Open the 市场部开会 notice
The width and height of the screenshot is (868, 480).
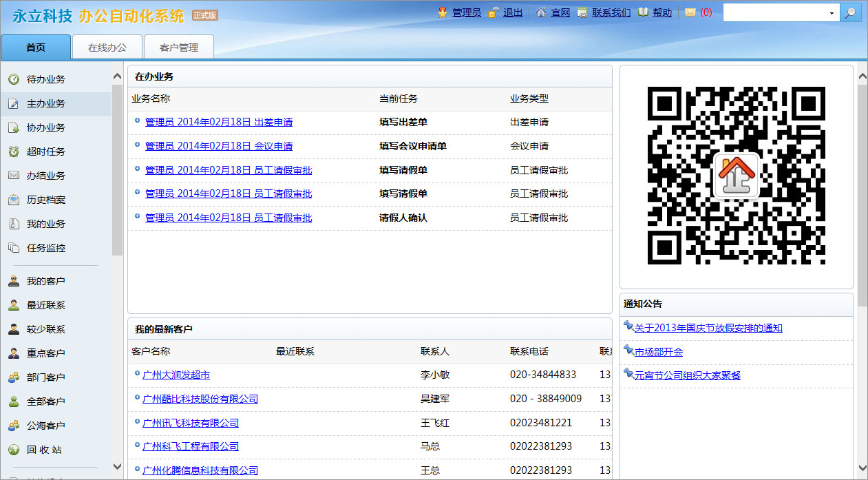[x=659, y=352]
